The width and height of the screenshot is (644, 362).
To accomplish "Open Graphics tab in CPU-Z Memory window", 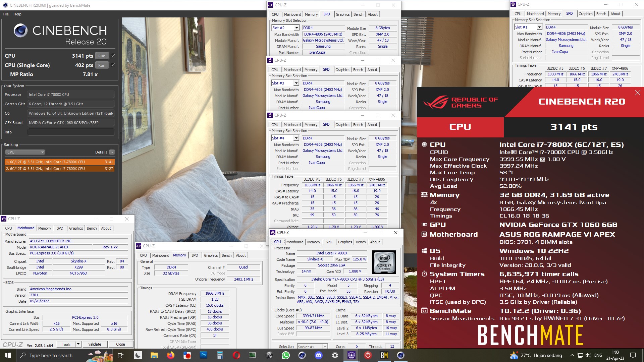I will [211, 255].
